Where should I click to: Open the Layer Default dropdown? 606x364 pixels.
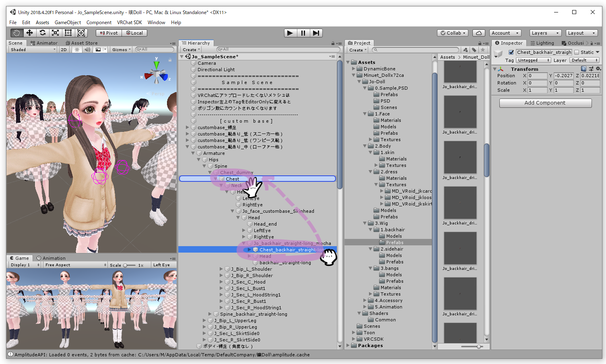click(585, 60)
